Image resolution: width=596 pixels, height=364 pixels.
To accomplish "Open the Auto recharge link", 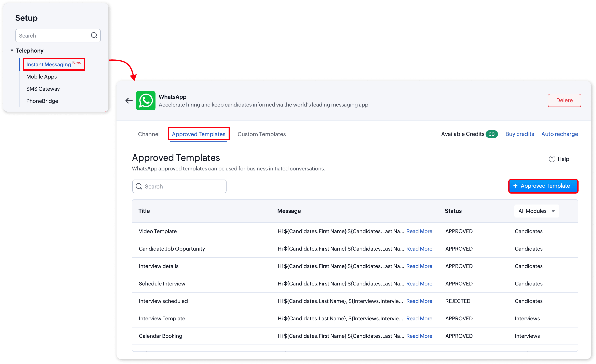I will (559, 134).
